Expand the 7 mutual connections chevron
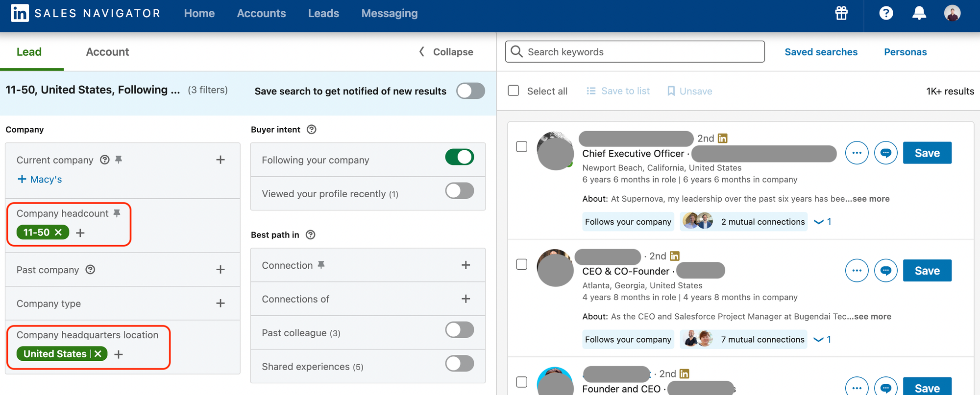Screen dimensions: 980x395 (822, 339)
